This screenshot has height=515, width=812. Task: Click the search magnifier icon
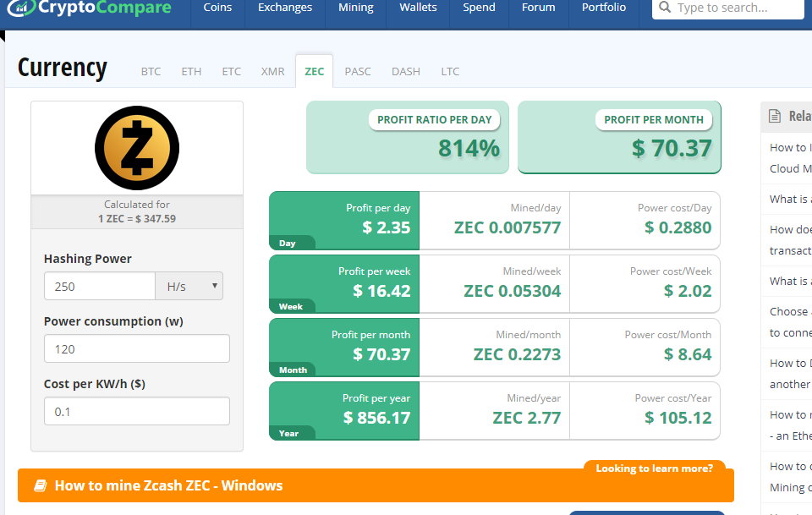coord(666,8)
